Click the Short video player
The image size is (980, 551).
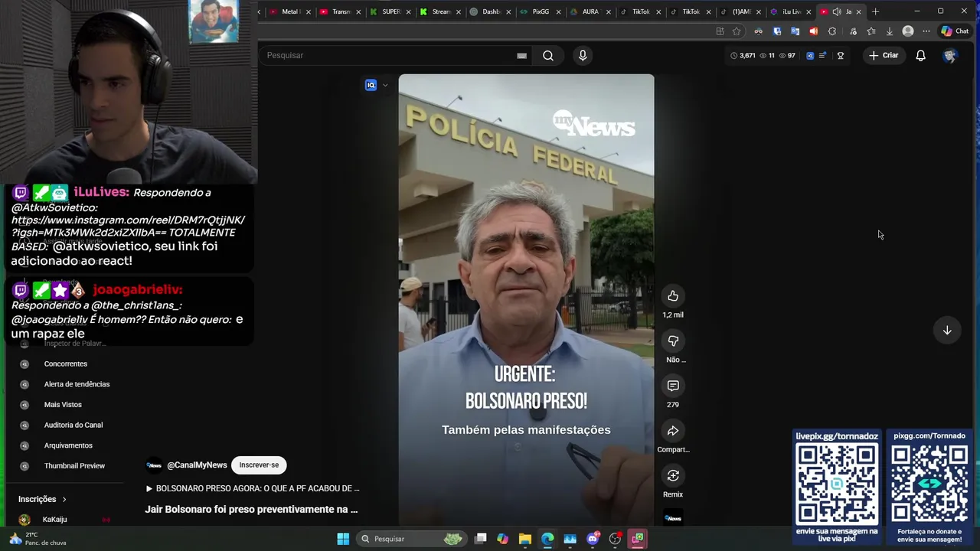pos(526,300)
